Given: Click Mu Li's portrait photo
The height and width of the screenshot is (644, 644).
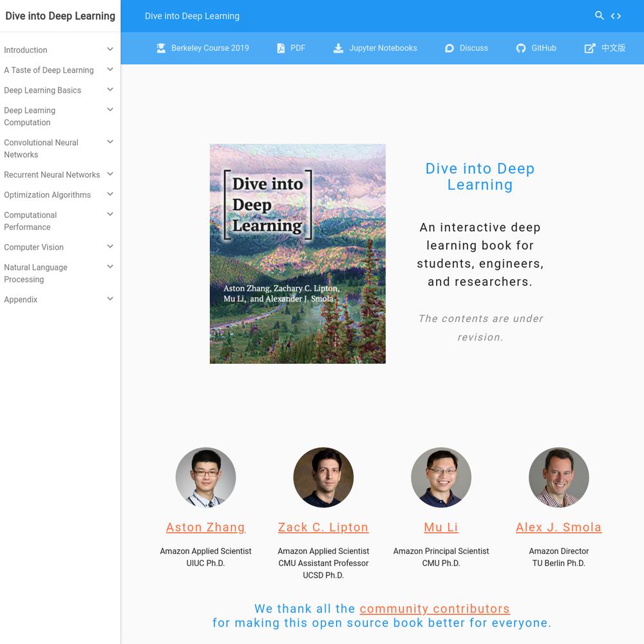Looking at the screenshot, I should [x=441, y=478].
